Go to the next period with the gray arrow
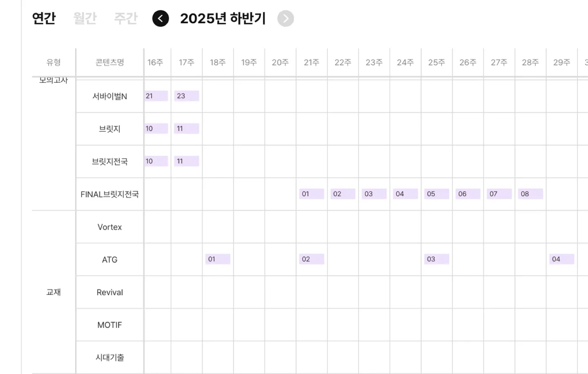 coord(285,18)
